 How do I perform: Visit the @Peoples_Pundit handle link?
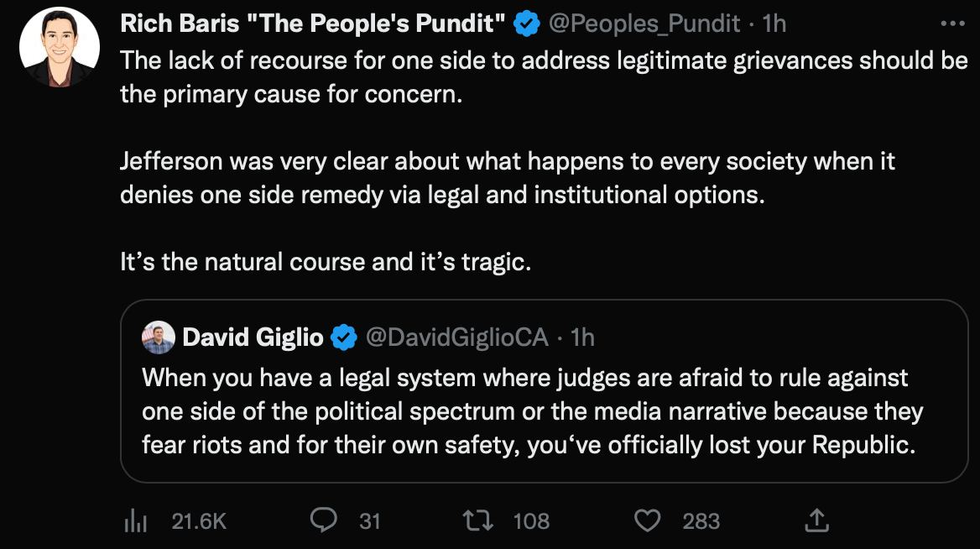click(644, 24)
